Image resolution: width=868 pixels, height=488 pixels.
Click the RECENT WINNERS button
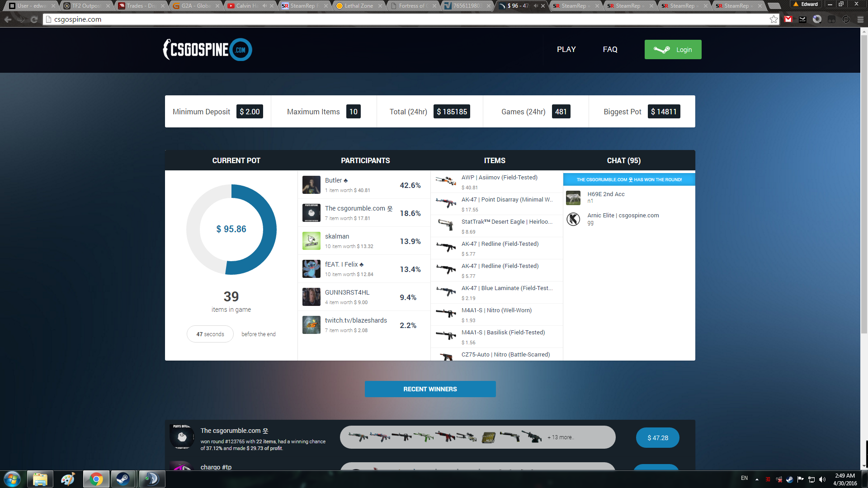(x=430, y=389)
